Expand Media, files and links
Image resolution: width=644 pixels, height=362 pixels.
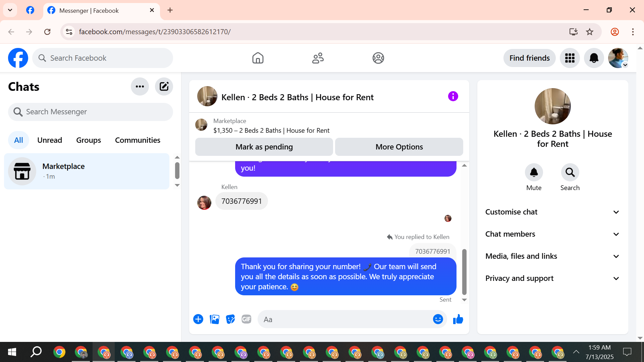552,256
